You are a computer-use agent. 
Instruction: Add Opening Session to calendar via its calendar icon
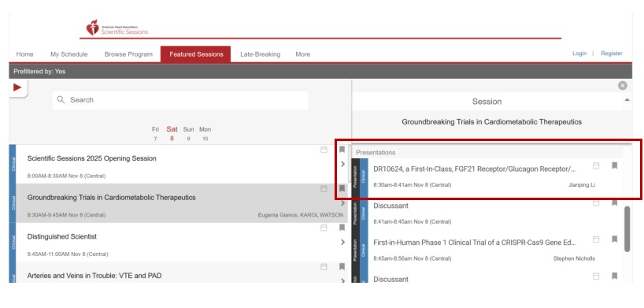(x=324, y=150)
